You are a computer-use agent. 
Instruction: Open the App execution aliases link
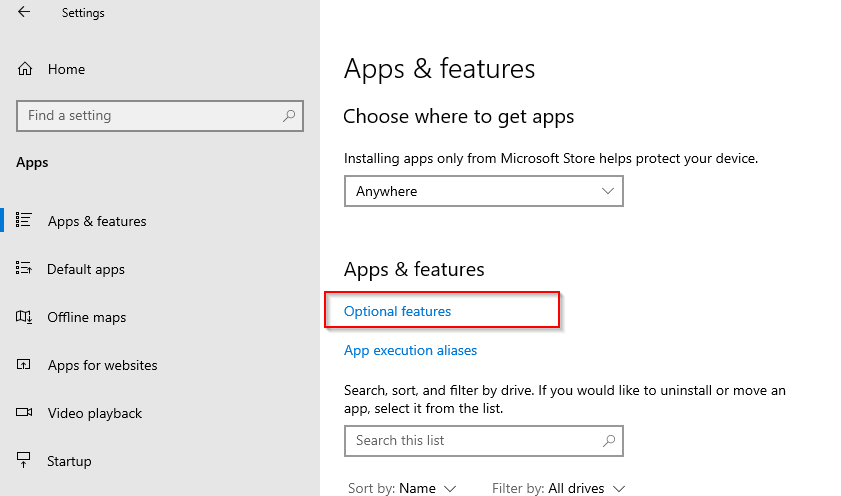tap(410, 350)
